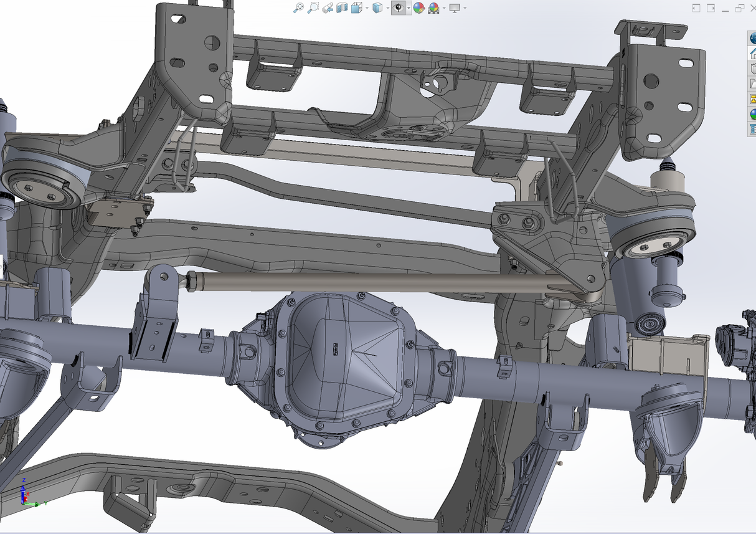Expand the View Orientation dropdown
Viewport: 756px width, 534px height.
pyautogui.click(x=366, y=8)
